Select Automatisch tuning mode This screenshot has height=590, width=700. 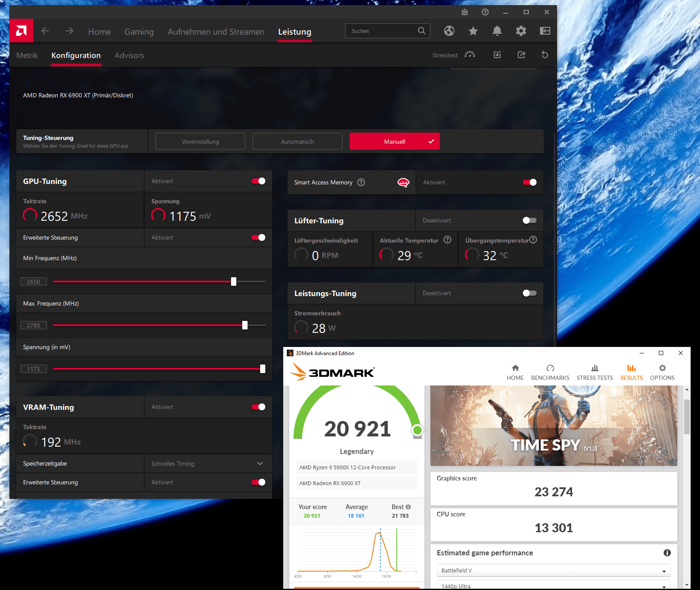pos(297,142)
